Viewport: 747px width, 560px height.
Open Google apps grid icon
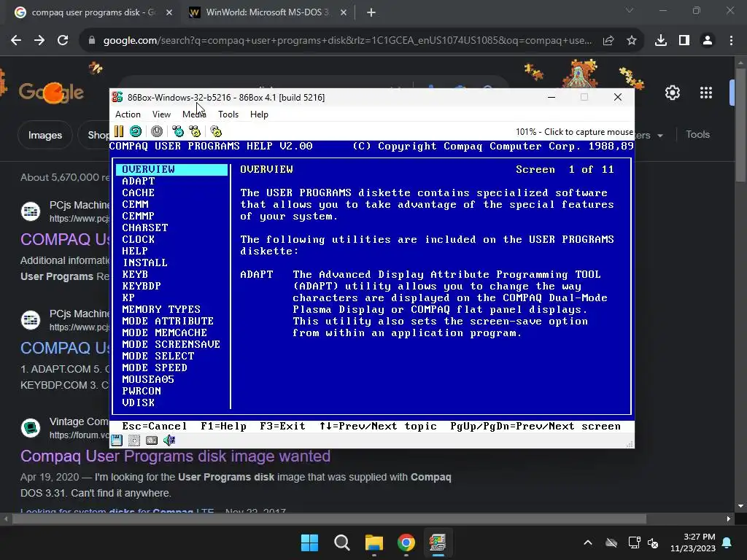tap(706, 93)
